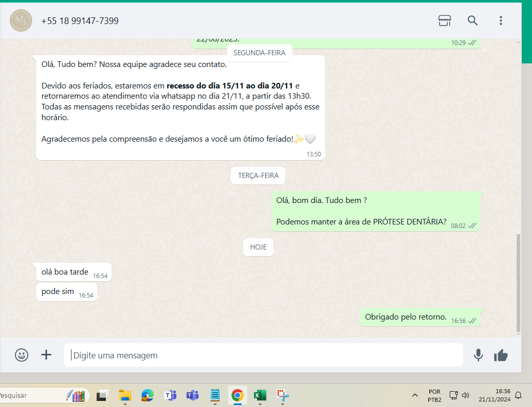The height and width of the screenshot is (407, 532).
Task: Click the microphone voice message icon
Action: click(478, 355)
